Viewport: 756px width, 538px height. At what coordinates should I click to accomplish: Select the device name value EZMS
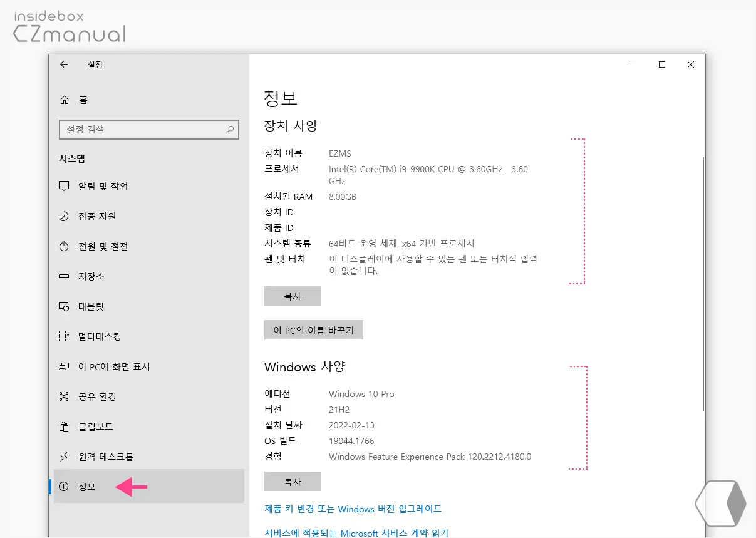click(340, 153)
